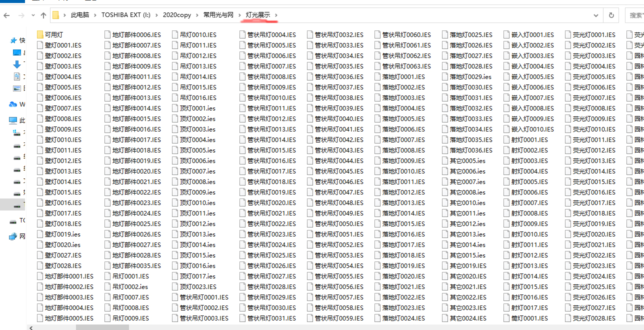Image resolution: width=644 pixels, height=330 pixels.
Task: Click file icon of 管状吊灯0004.IES
Action: 243,34
